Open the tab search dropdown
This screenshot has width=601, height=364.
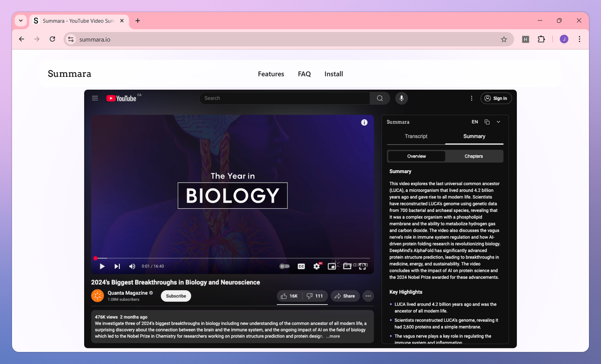point(21,21)
